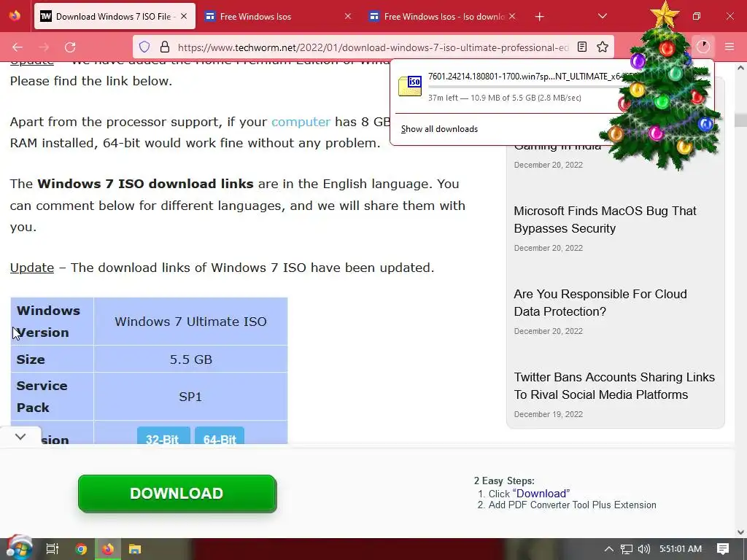Bookmark this page with the star icon
The height and width of the screenshot is (560, 747).
pos(603,47)
